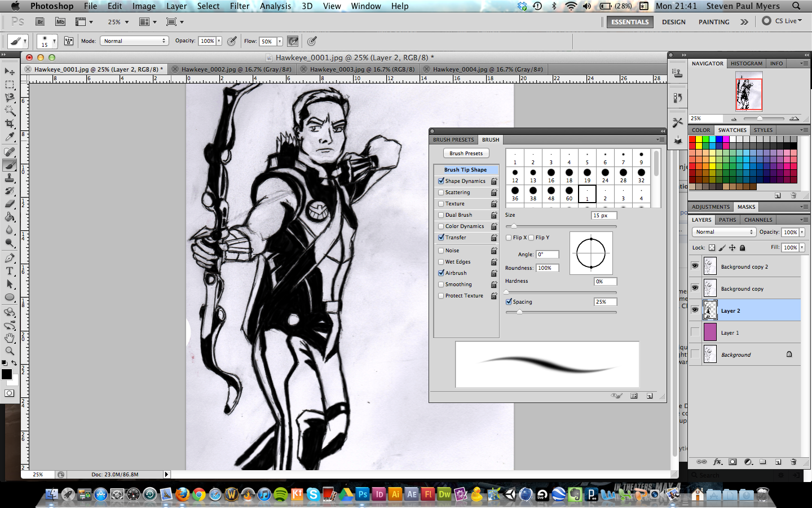Open Brush Tip Shape settings
812x508 pixels.
pos(466,170)
